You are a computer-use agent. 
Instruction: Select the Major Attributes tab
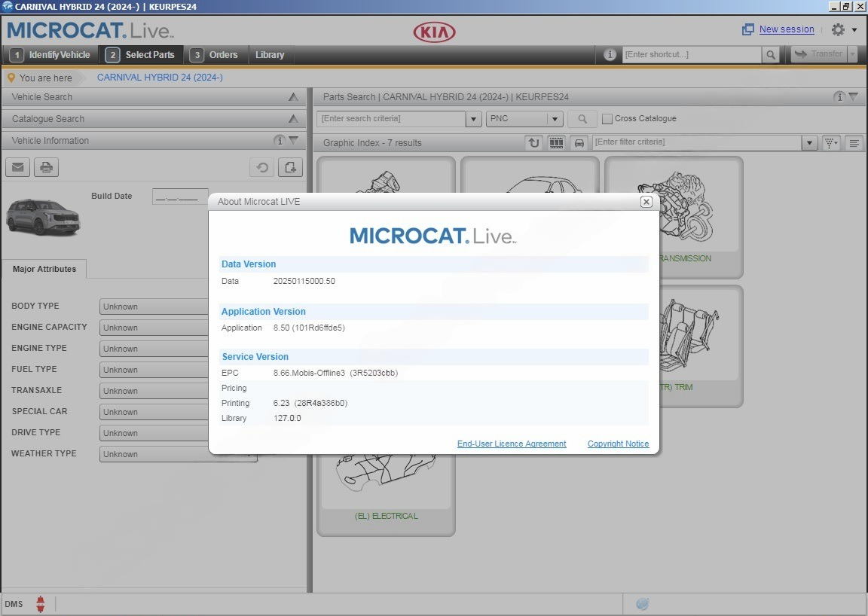(x=44, y=269)
